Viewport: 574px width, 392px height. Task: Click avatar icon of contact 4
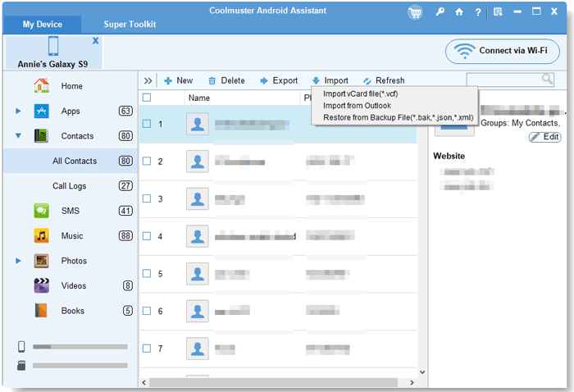(198, 236)
